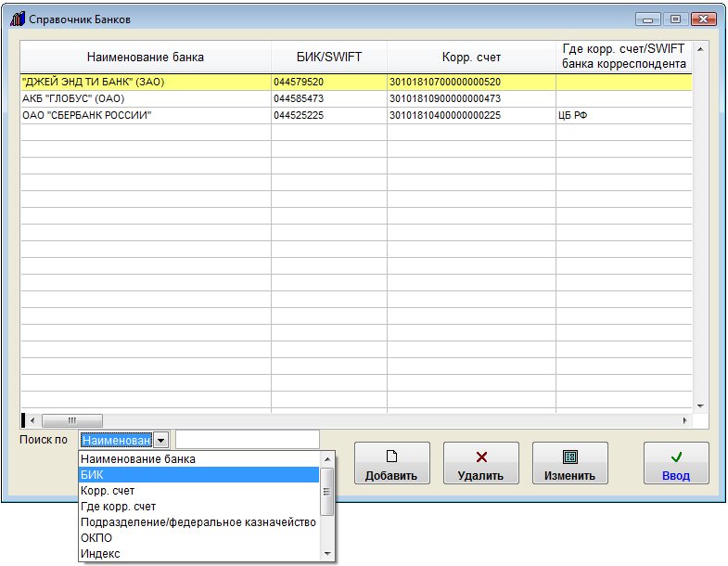The height and width of the screenshot is (566, 728).
Task: Select Подразделение/федеральное казначейство option
Action: [199, 521]
